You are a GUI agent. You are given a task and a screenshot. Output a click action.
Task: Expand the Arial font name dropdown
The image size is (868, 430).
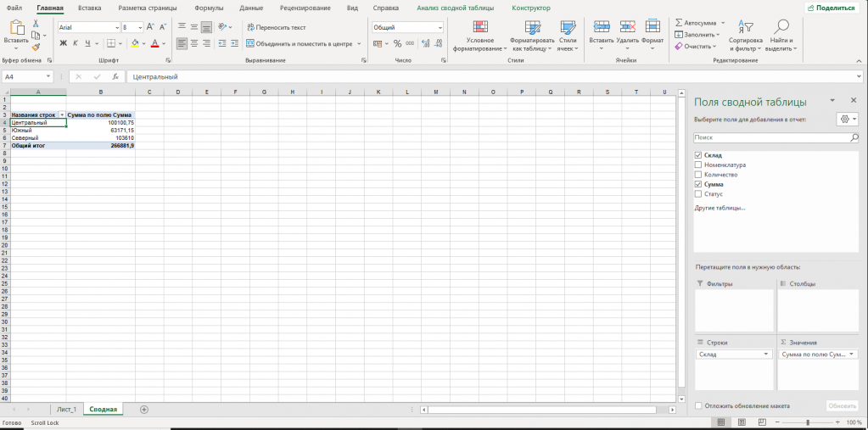click(117, 27)
